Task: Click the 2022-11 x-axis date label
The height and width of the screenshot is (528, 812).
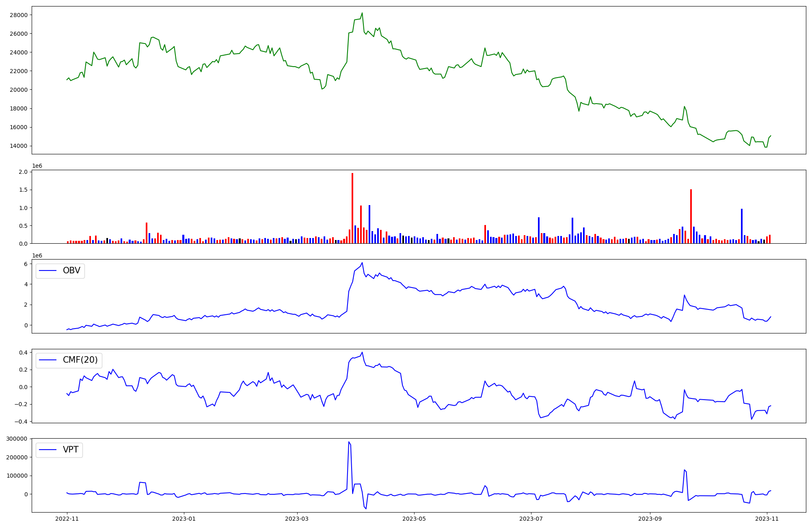Action: [67, 519]
